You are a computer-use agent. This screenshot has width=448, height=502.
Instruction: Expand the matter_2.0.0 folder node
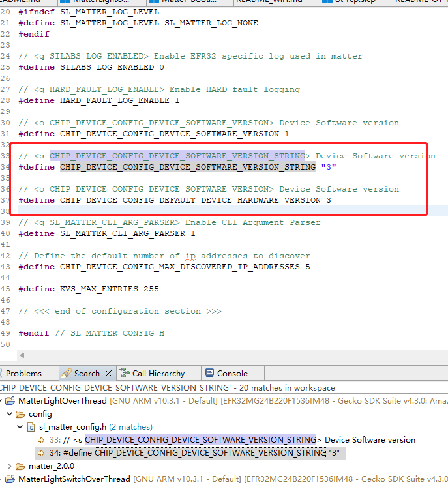(x=8, y=466)
